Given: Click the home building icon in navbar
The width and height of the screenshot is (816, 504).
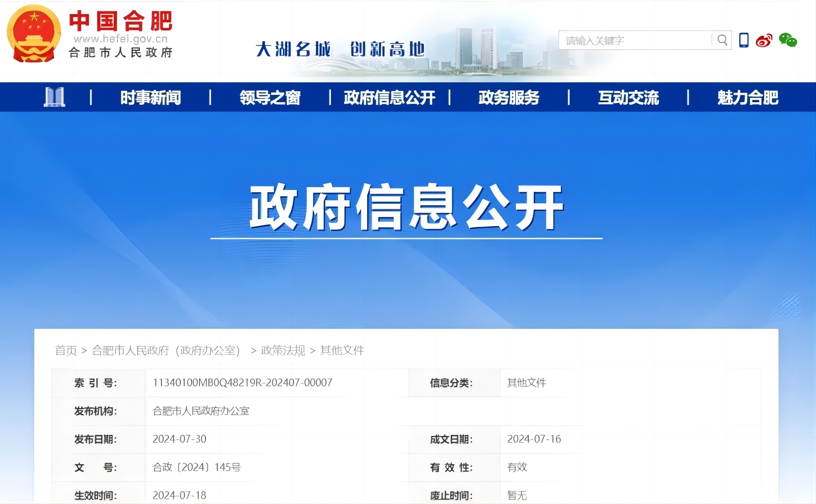Looking at the screenshot, I should 54,97.
